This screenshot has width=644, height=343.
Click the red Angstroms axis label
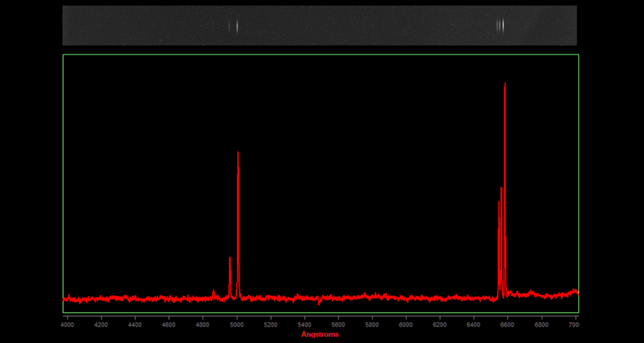[320, 334]
